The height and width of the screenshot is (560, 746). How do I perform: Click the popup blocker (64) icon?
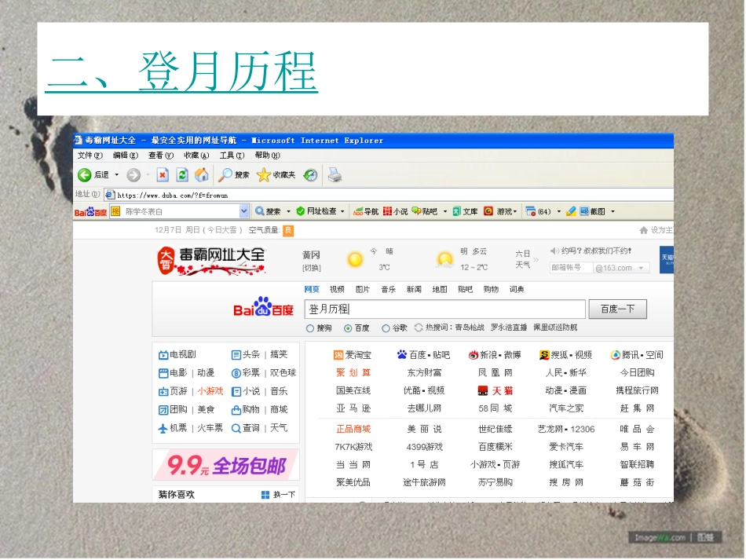coord(531,211)
